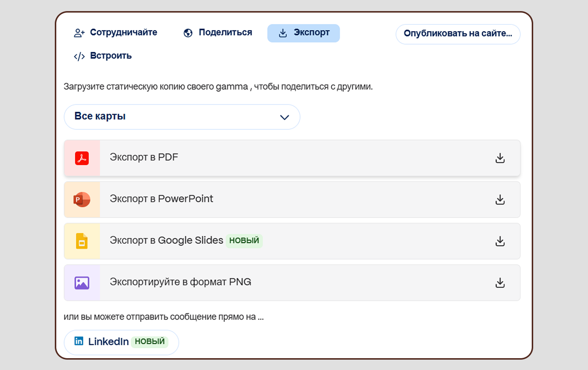Send to LinkedIn via the bottom button
The image size is (588, 370).
121,342
